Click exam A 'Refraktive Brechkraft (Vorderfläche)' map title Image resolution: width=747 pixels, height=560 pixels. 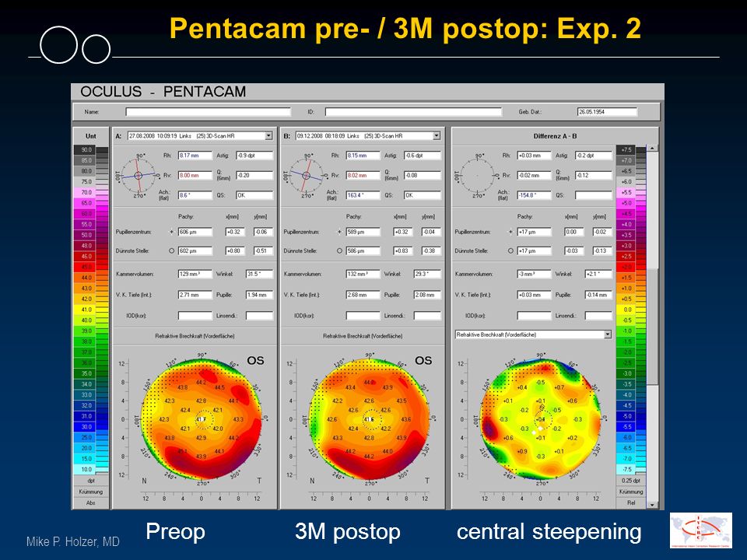(x=195, y=336)
